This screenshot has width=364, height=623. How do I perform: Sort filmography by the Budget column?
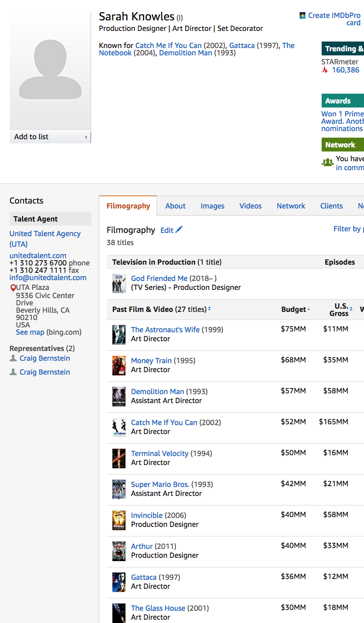[296, 309]
